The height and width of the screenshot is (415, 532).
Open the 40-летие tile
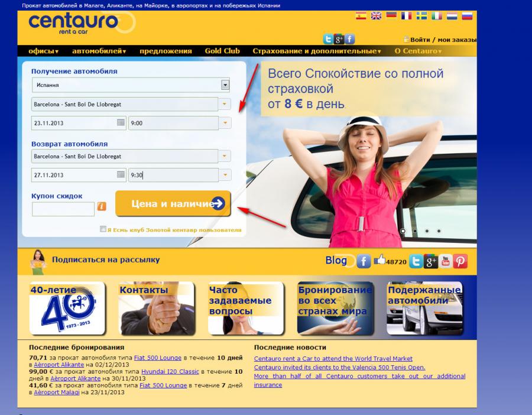point(67,308)
